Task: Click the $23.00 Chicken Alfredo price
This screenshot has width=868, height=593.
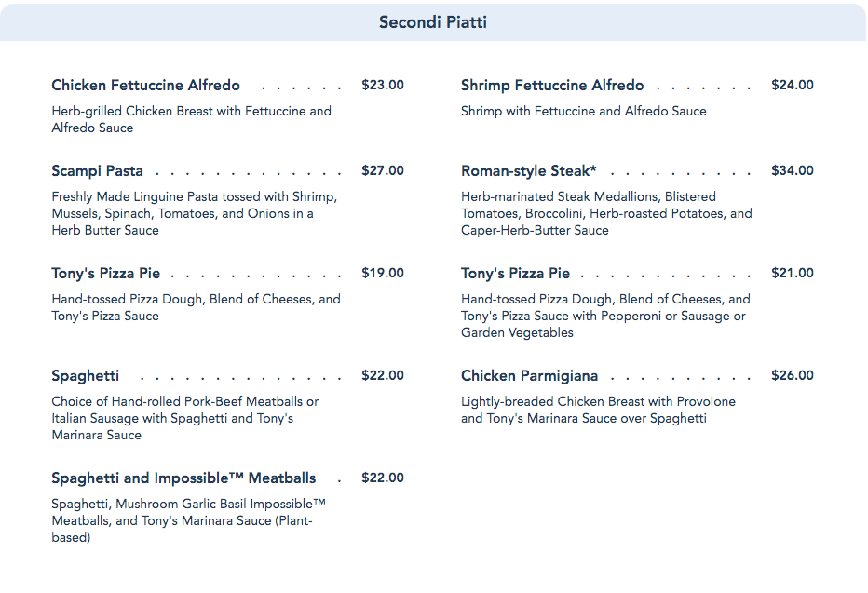Action: pos(382,86)
